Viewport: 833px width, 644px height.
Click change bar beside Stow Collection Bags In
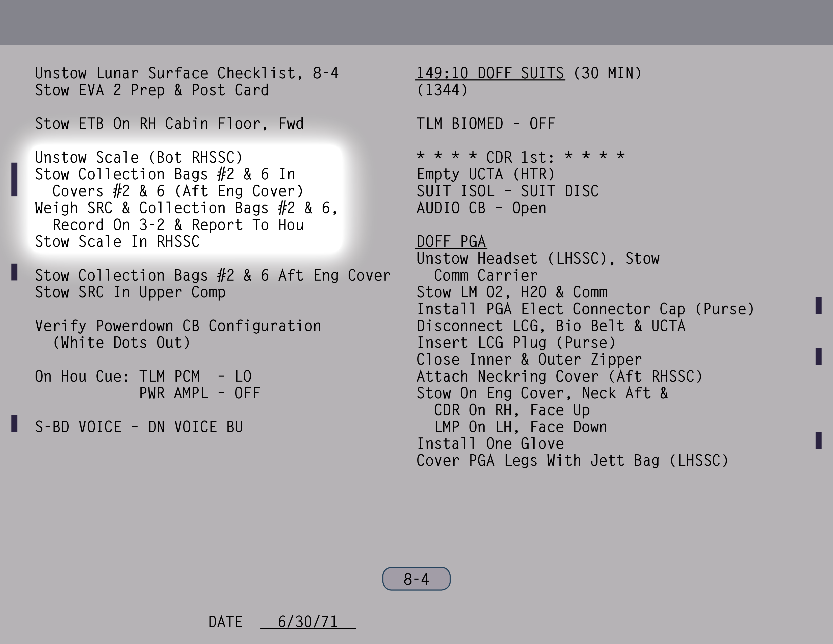pyautogui.click(x=14, y=179)
